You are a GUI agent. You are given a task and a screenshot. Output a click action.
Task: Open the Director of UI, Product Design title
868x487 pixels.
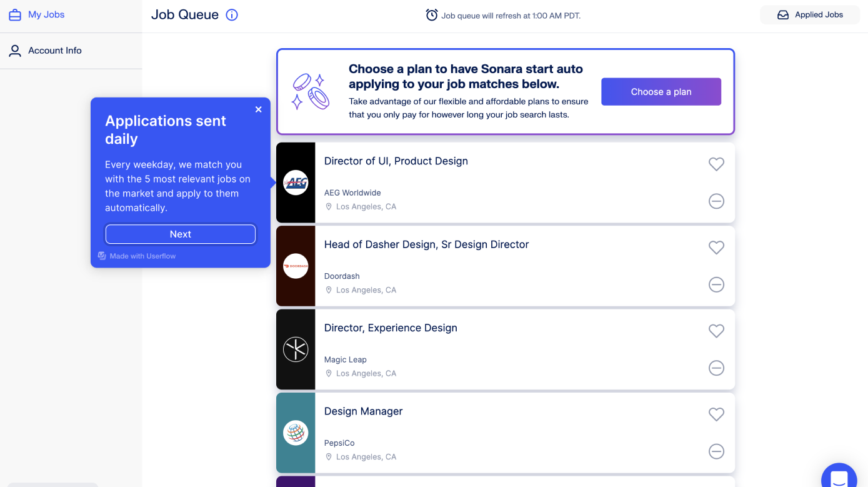coord(396,161)
